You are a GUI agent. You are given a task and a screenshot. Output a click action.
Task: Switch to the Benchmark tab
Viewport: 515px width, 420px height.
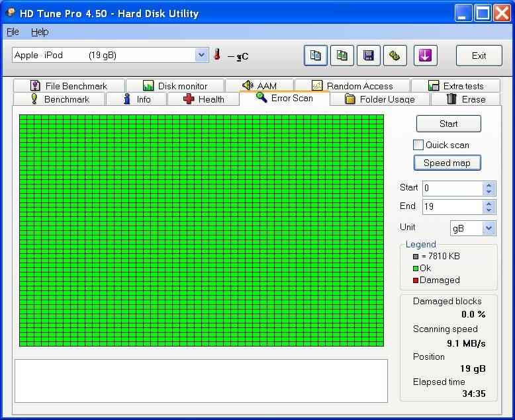click(60, 99)
